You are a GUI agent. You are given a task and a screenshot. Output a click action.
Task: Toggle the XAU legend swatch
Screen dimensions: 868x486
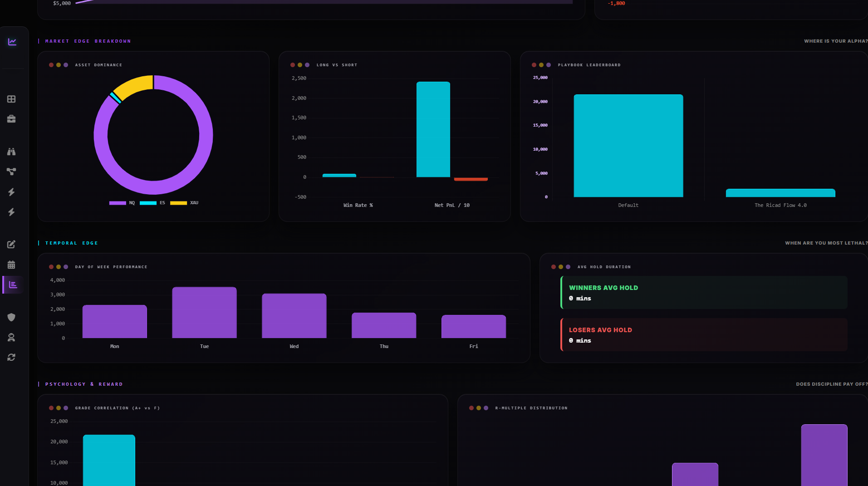tap(178, 203)
